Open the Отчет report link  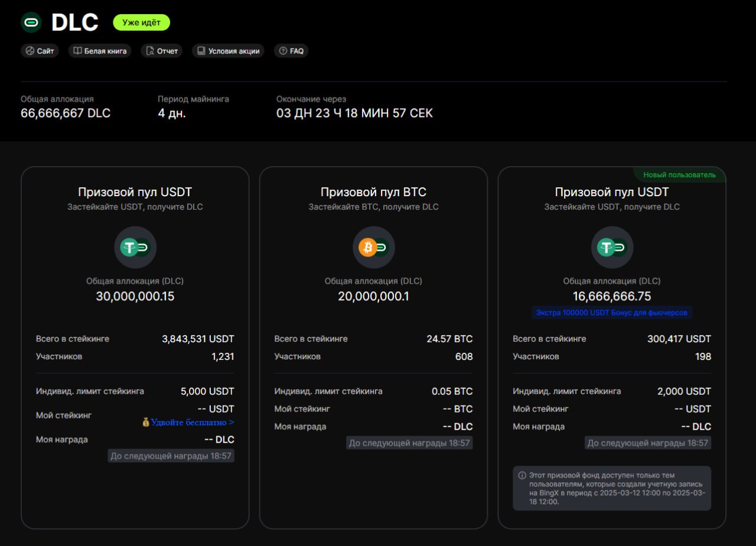point(162,51)
